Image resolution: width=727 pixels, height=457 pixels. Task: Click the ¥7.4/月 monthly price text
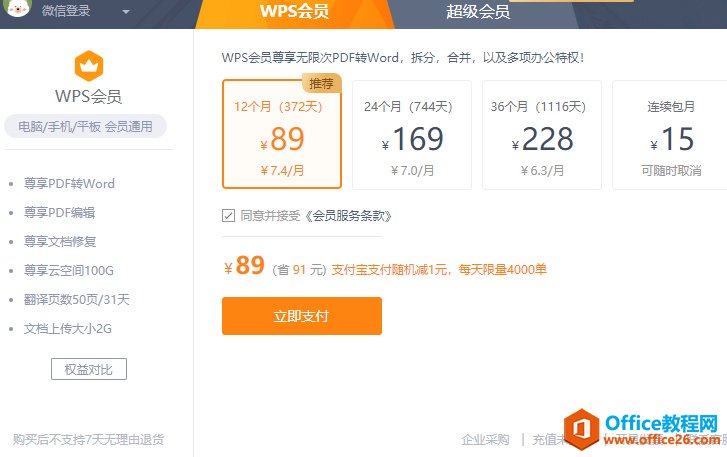pos(282,171)
